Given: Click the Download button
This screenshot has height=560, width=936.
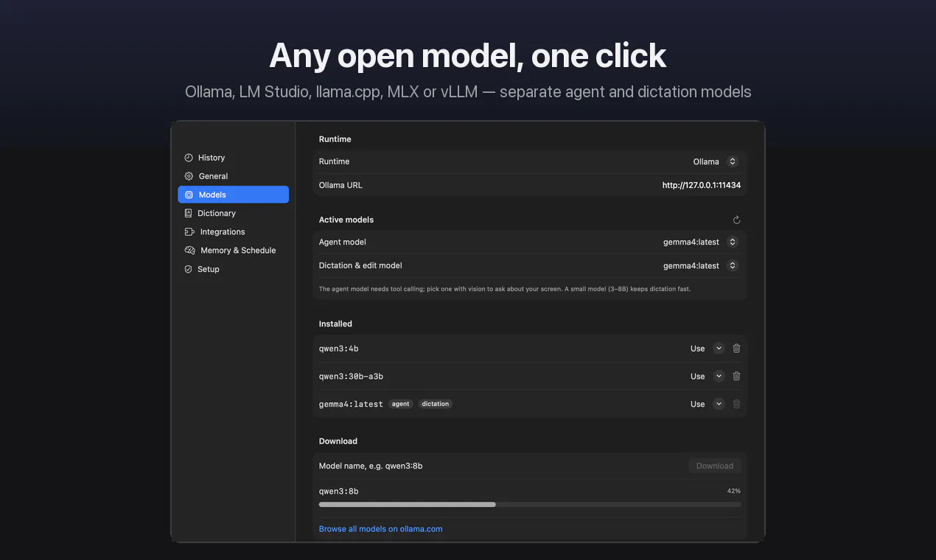Looking at the screenshot, I should (x=715, y=466).
